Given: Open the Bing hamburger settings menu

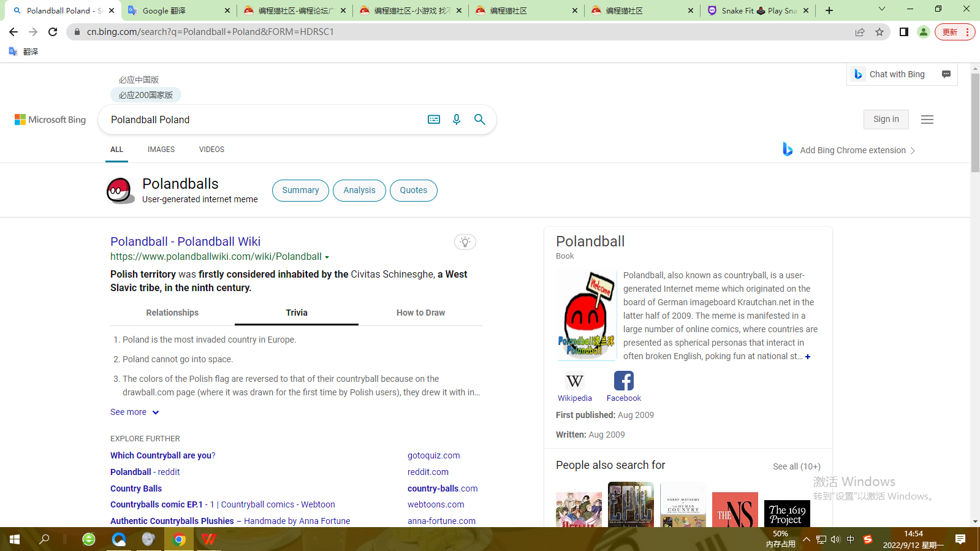Looking at the screenshot, I should [927, 120].
